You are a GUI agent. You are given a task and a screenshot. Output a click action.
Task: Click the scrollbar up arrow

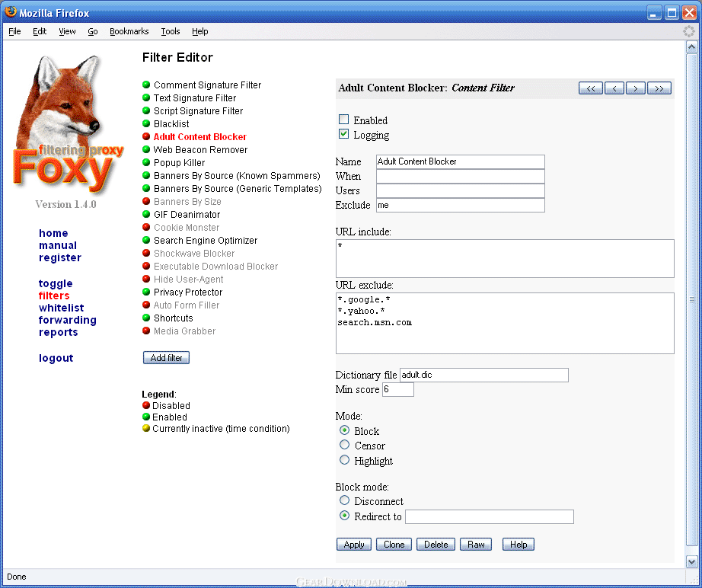point(691,46)
